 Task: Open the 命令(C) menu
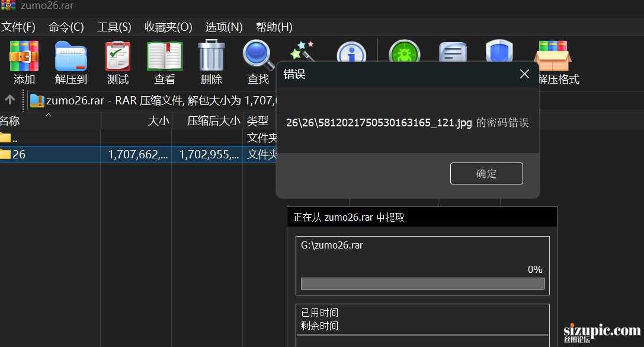coord(66,27)
